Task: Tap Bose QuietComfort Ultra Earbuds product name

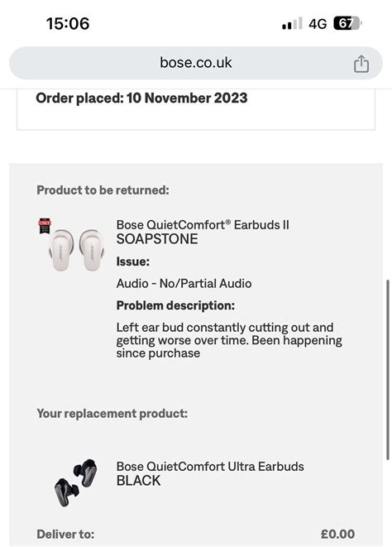Action: click(x=210, y=467)
